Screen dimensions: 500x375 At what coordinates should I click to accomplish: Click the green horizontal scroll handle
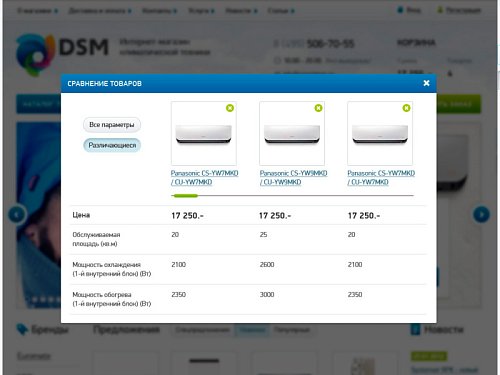coord(185,196)
